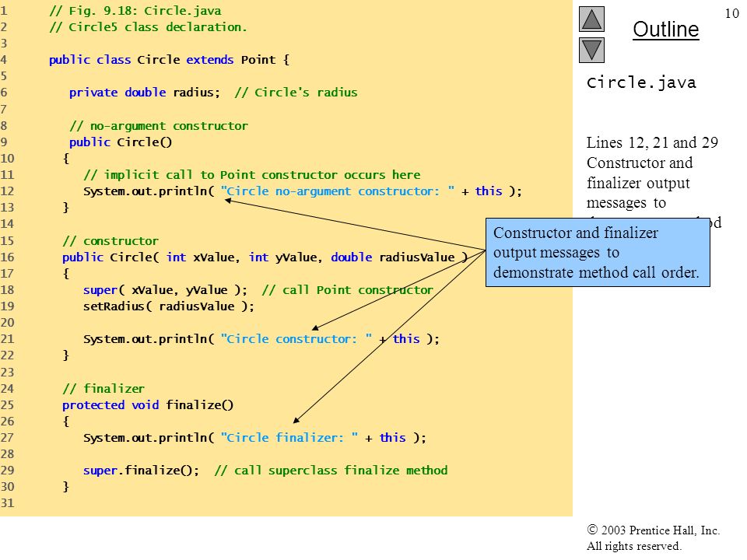Screen dimensions: 747x560
Task: Select the Circle.java label under Outline
Action: (x=641, y=82)
